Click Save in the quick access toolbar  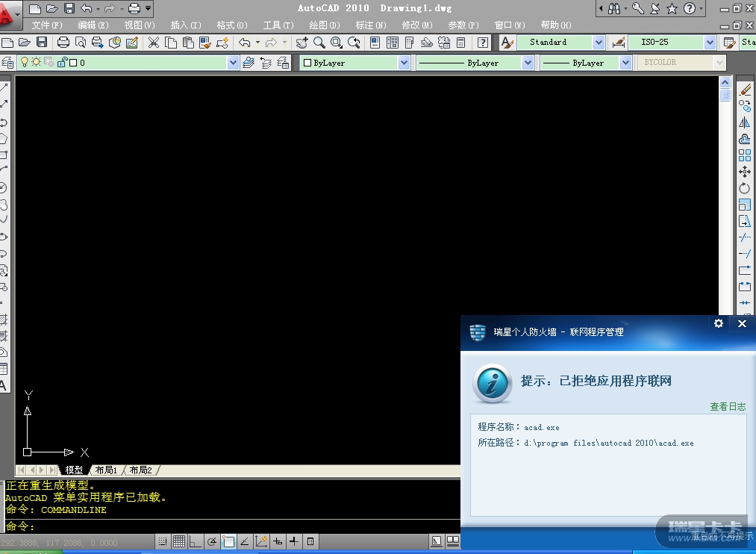coord(69,8)
